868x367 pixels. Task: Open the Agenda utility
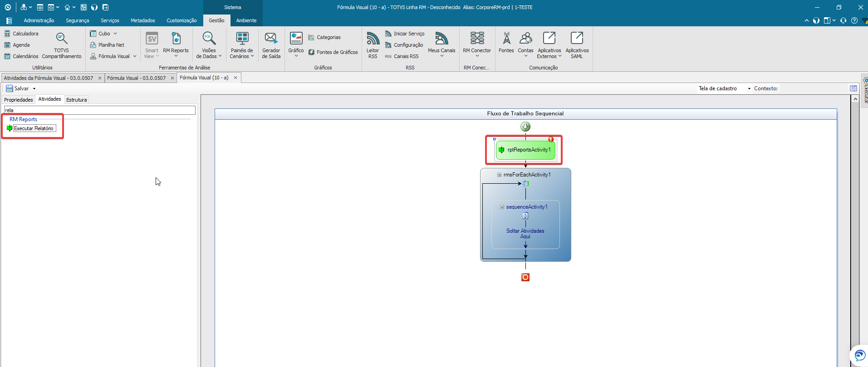[17, 45]
